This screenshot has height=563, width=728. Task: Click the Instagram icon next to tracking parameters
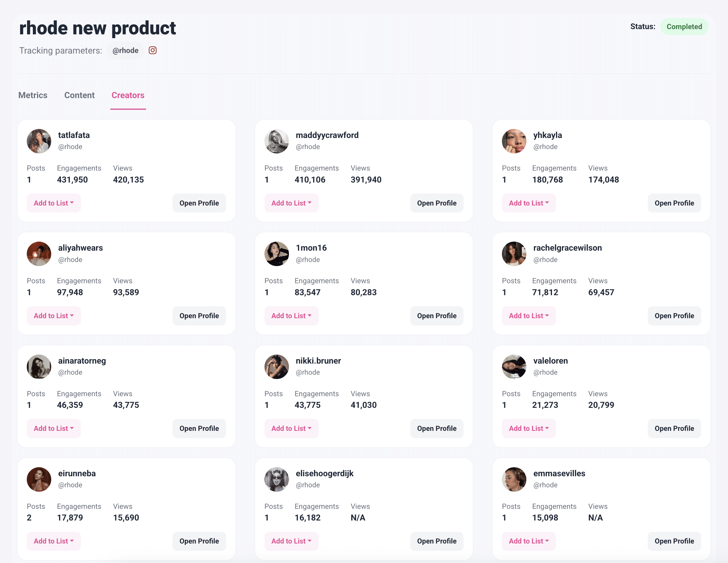(x=152, y=50)
